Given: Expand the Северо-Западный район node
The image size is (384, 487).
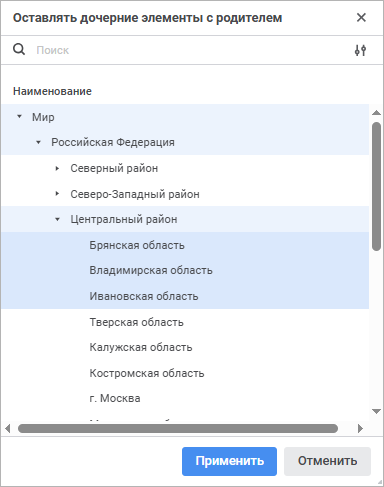Looking at the screenshot, I should (x=57, y=194).
